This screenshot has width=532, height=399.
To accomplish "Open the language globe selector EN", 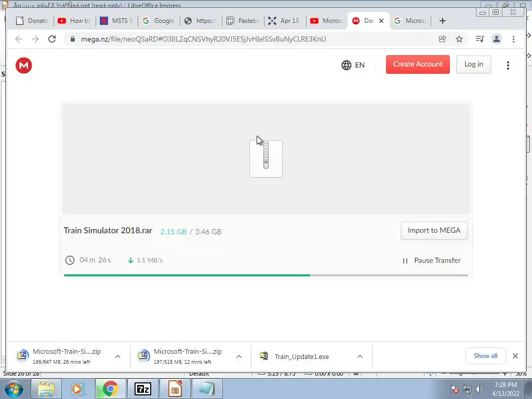I will 353,65.
